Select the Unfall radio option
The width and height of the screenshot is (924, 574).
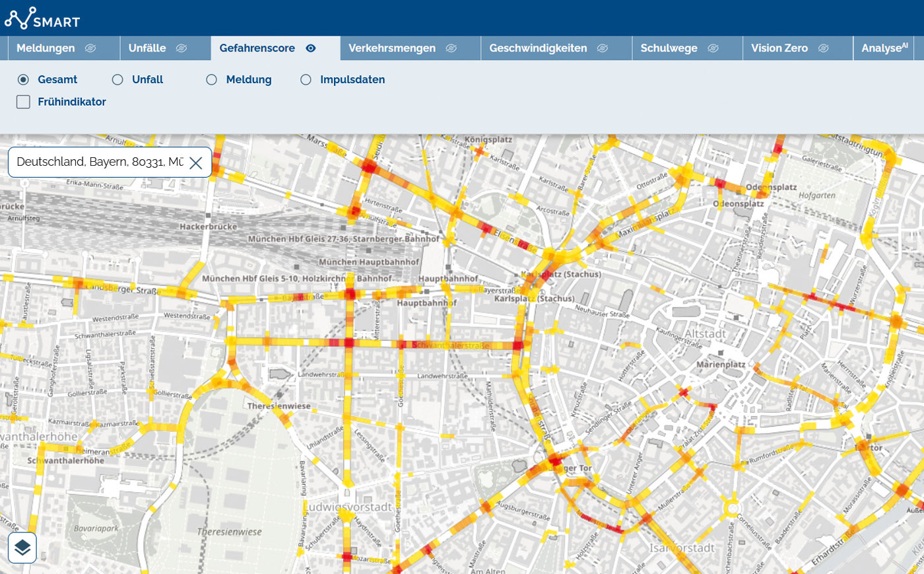(x=117, y=79)
